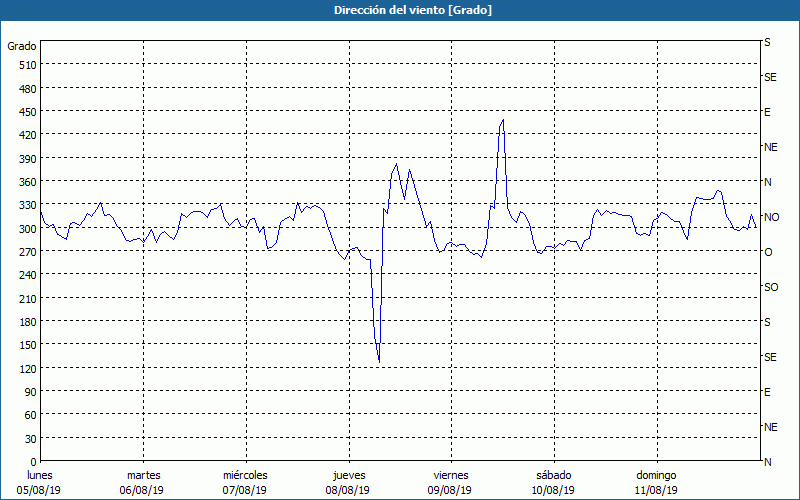Select the 'viernes' day label

pos(451,476)
